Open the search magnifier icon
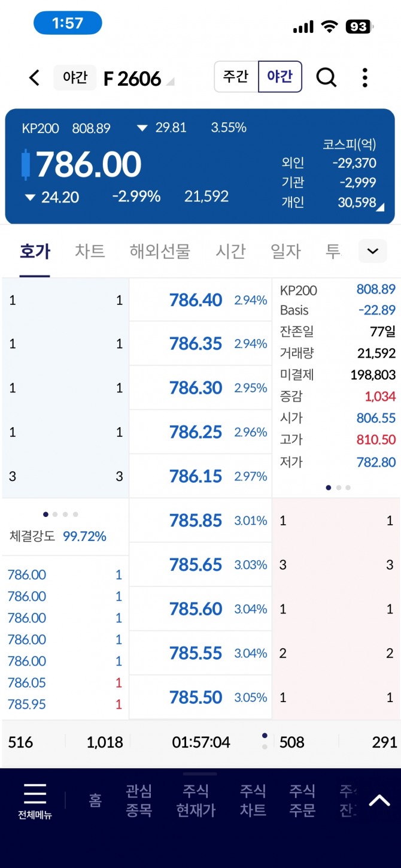 click(326, 77)
